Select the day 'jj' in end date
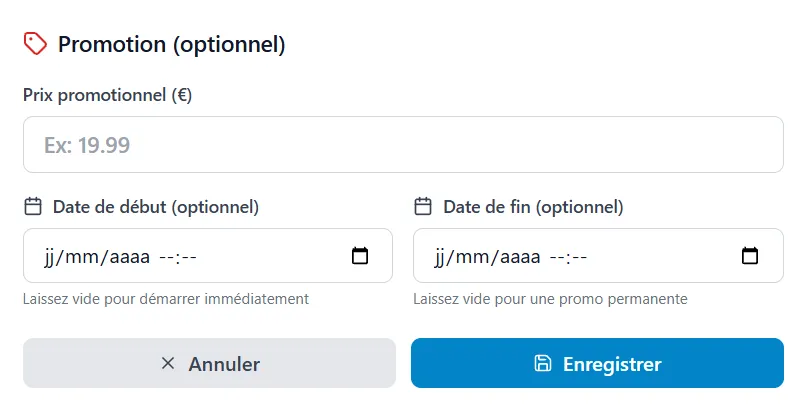812x406 pixels. [441, 257]
